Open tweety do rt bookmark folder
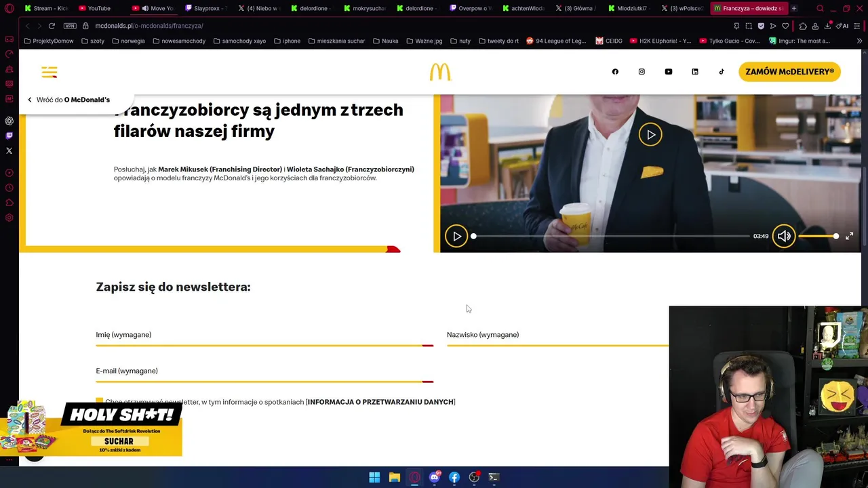 (x=498, y=41)
